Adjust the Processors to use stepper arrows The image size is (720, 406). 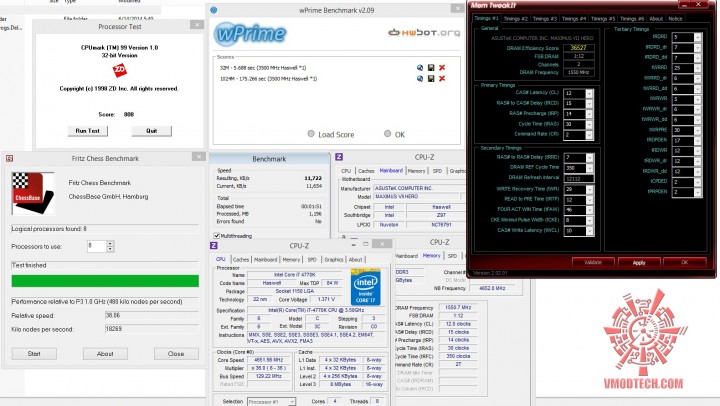[110, 247]
